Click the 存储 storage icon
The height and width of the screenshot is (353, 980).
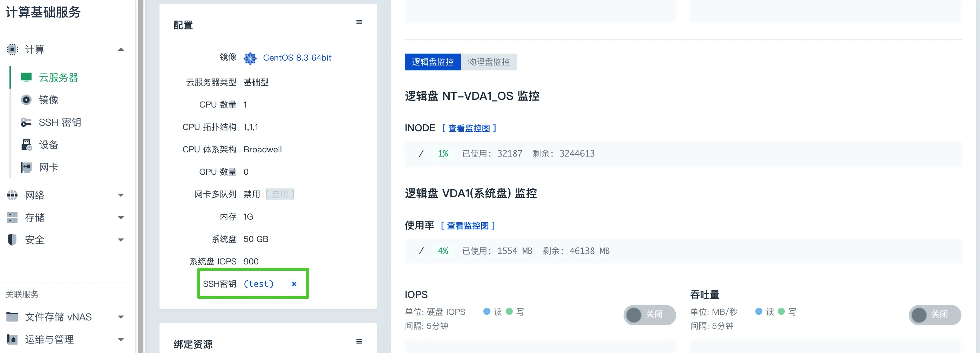click(12, 218)
